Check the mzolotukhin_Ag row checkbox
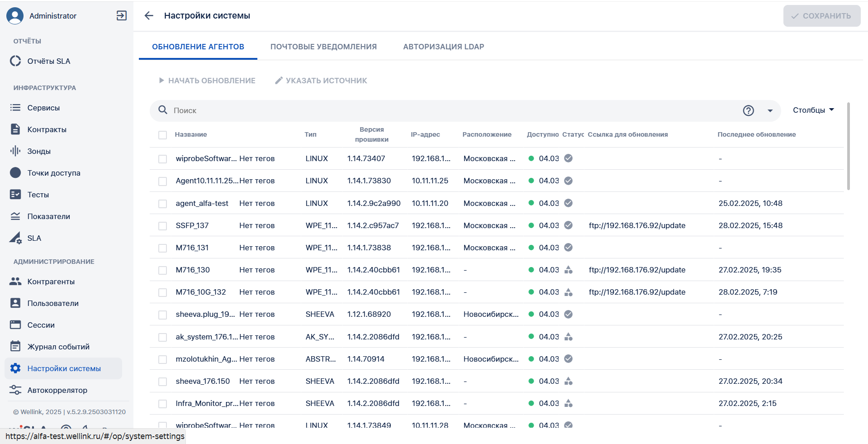 [x=163, y=359]
